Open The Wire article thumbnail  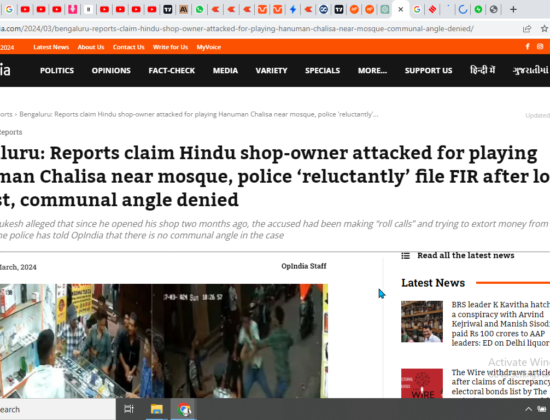422,383
